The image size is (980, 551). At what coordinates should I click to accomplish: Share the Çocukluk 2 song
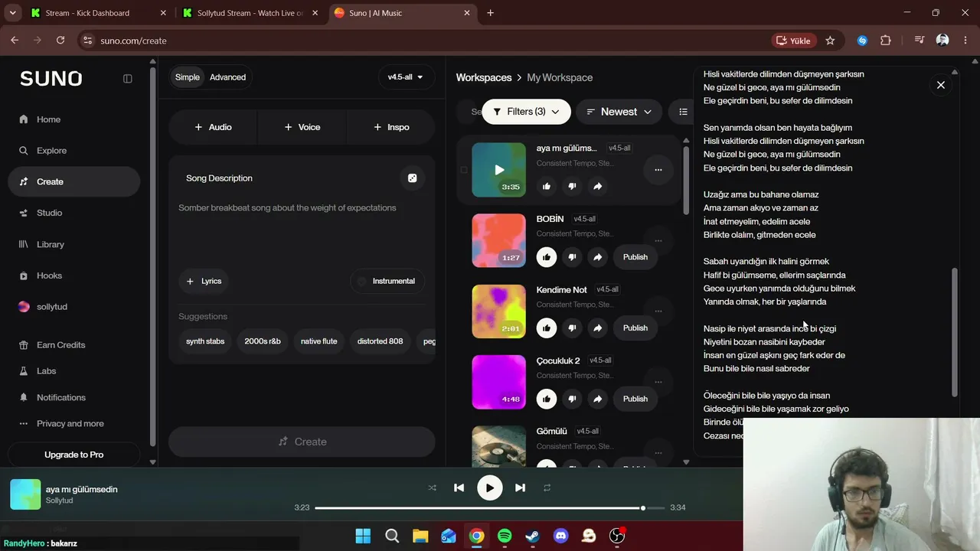[x=597, y=399]
